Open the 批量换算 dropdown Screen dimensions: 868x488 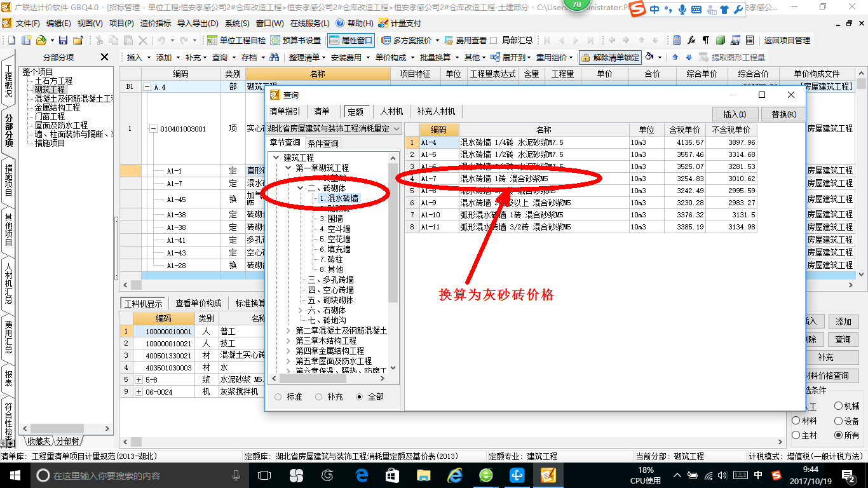tap(439, 57)
